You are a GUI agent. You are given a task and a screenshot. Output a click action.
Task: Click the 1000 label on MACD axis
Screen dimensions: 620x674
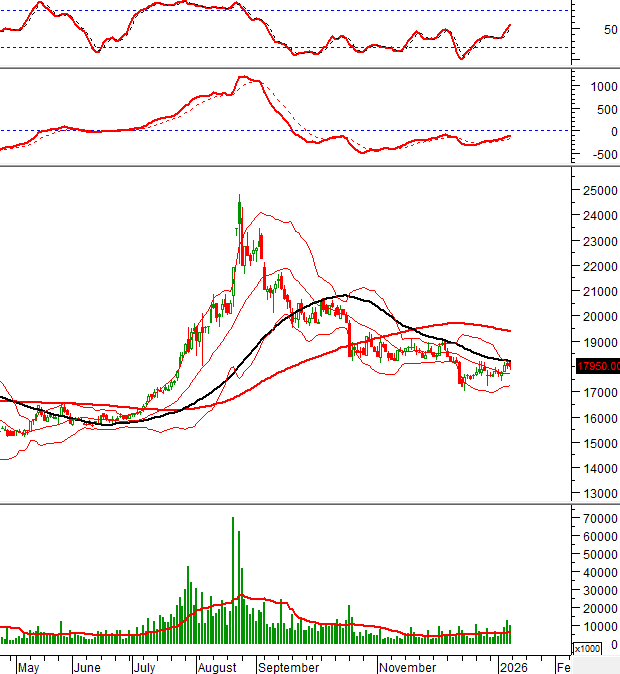pos(593,86)
